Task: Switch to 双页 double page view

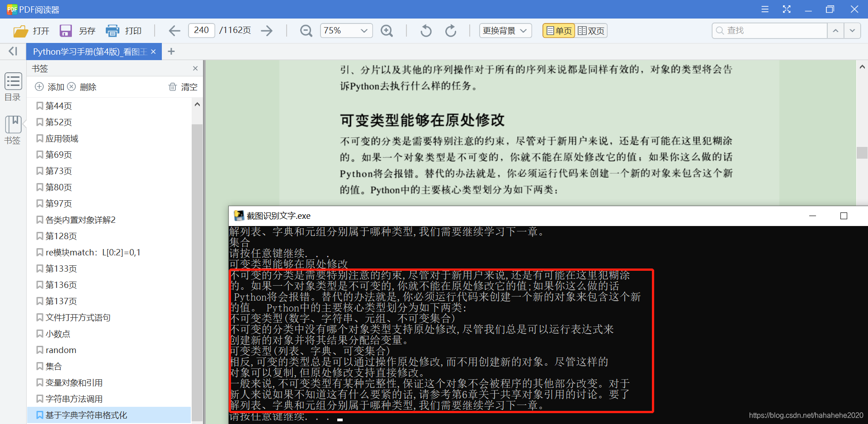Action: point(591,30)
